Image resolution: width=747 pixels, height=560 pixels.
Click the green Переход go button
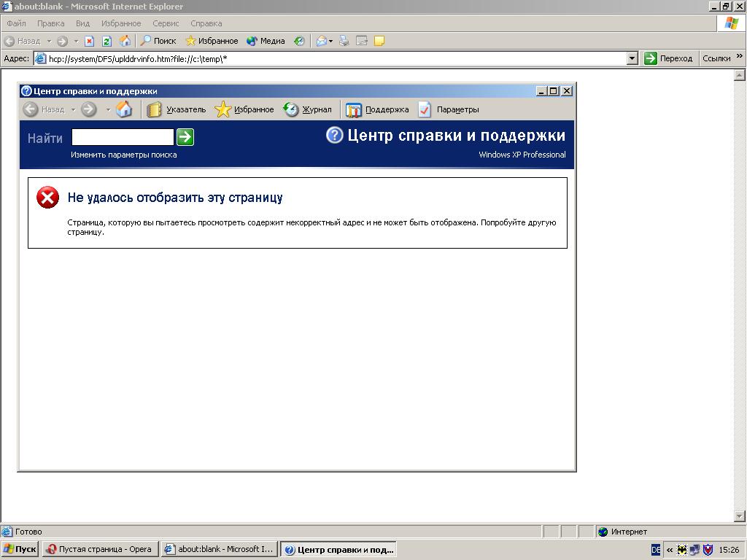(x=668, y=58)
